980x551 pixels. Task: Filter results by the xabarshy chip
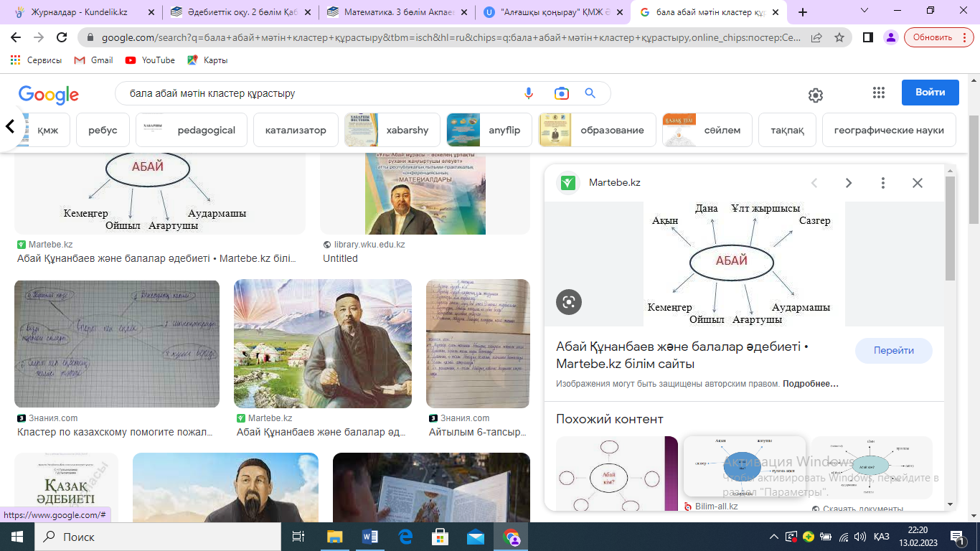[x=392, y=130]
